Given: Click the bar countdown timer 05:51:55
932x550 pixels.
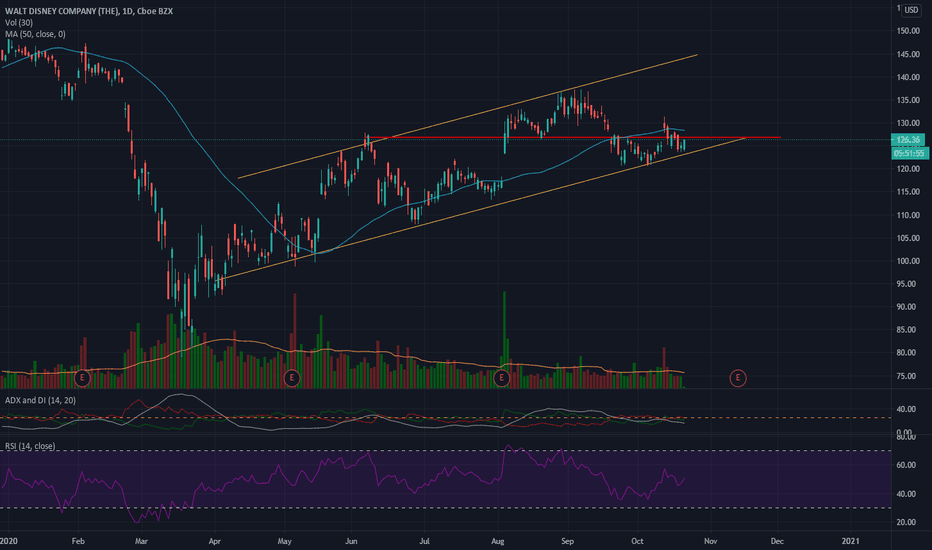Looking at the screenshot, I should click(x=909, y=153).
